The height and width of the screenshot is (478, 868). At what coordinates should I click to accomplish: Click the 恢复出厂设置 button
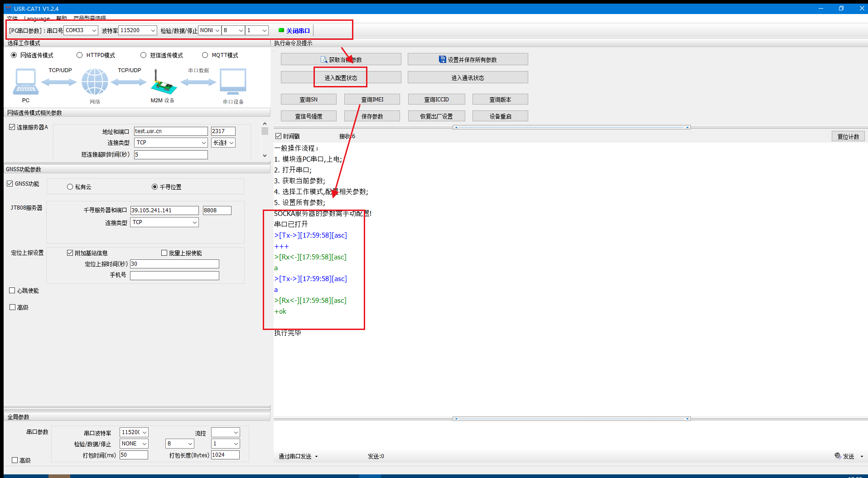pyautogui.click(x=436, y=116)
